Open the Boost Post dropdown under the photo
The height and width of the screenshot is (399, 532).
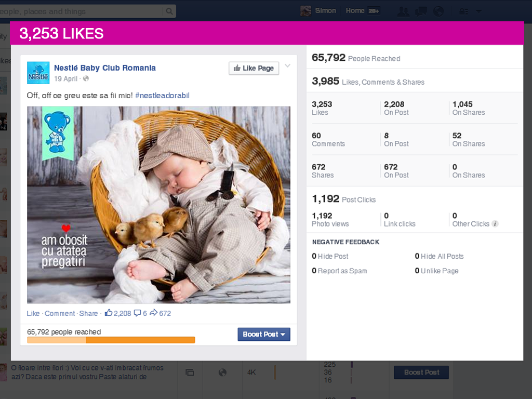264,334
